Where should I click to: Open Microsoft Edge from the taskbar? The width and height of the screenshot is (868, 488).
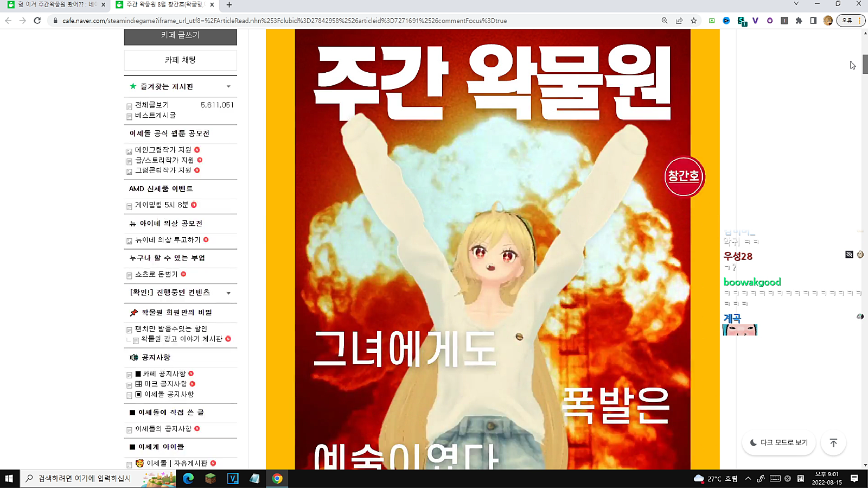[188, 478]
